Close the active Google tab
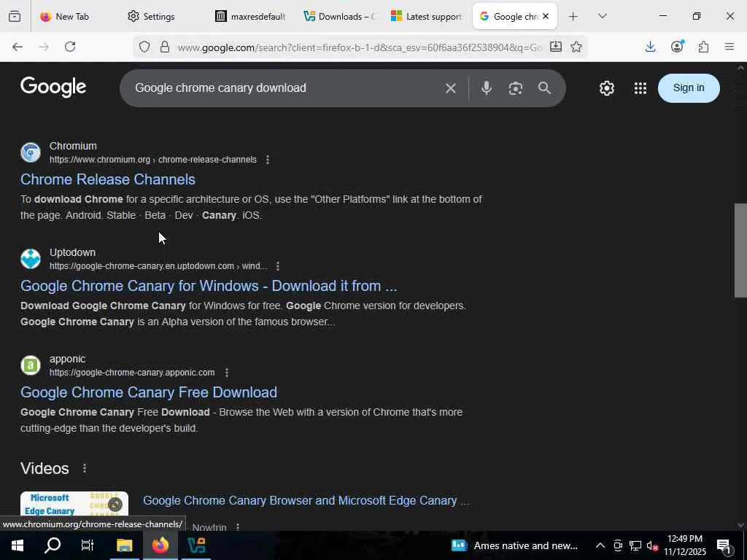The height and width of the screenshot is (560, 747). 546,16
